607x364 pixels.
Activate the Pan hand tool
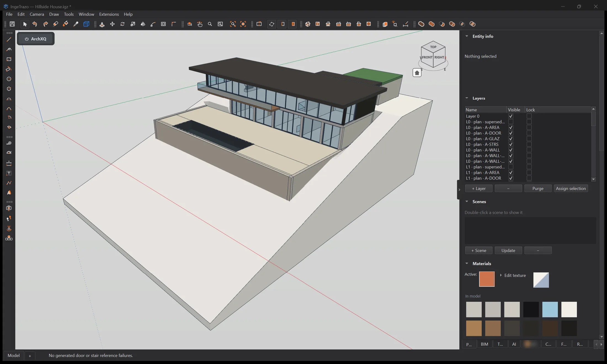pyautogui.click(x=200, y=24)
